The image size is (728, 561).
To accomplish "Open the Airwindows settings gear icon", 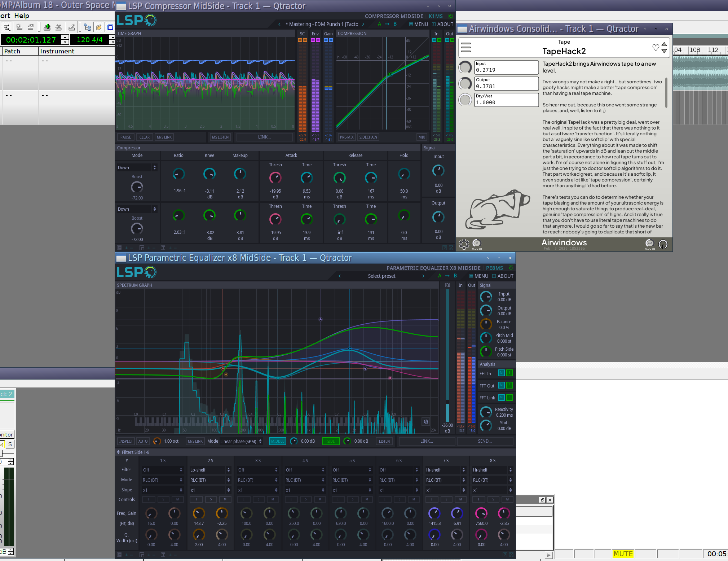I will [x=464, y=244].
